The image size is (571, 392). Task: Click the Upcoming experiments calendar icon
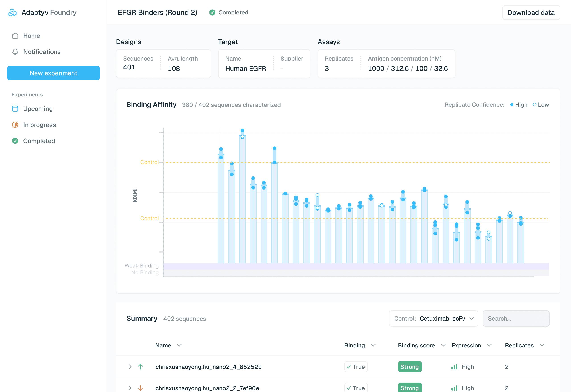(15, 109)
